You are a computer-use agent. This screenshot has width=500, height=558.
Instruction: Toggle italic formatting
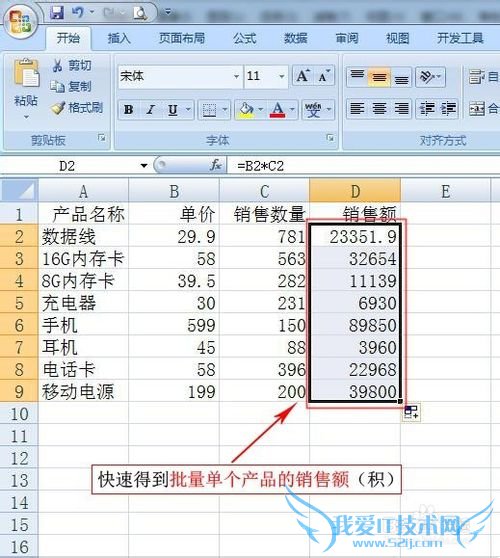pos(151,110)
